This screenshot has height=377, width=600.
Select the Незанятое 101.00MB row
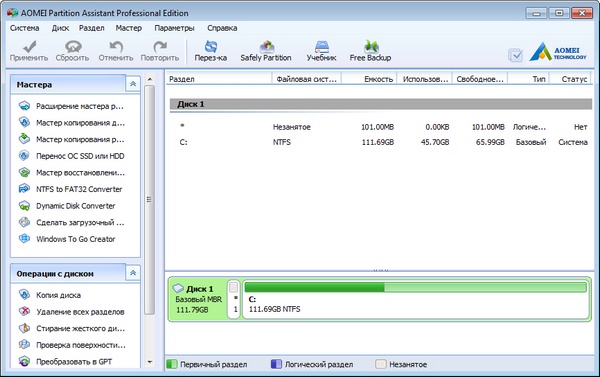381,127
